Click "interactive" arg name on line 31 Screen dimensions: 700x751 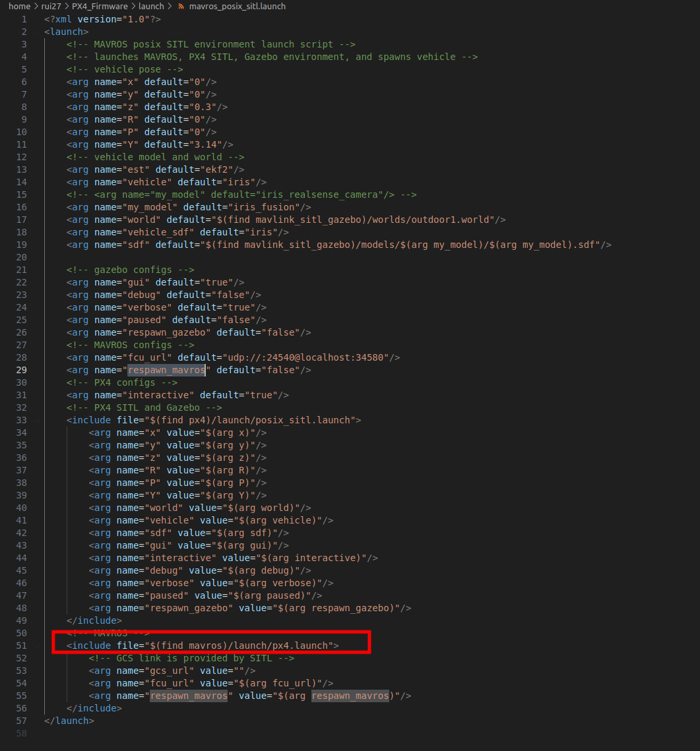click(x=158, y=395)
